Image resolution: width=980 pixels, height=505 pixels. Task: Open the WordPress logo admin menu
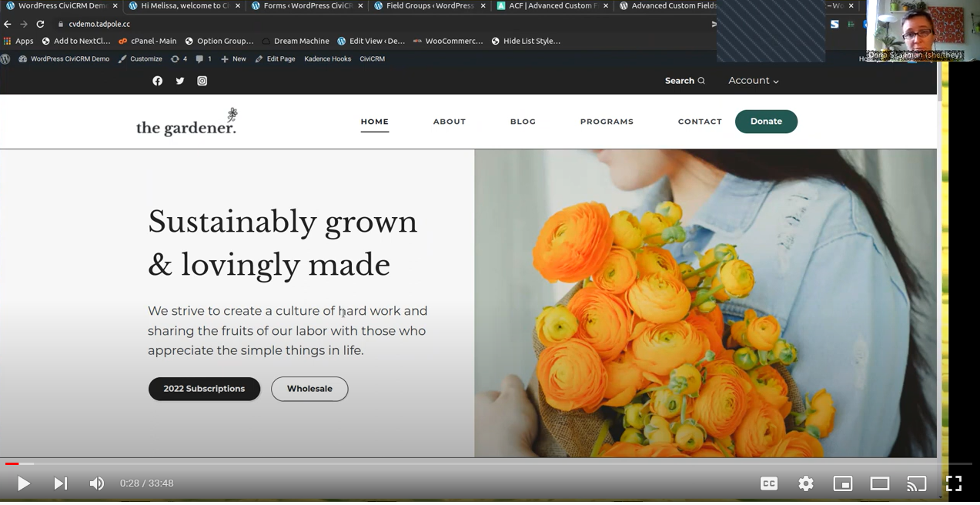tap(6, 59)
